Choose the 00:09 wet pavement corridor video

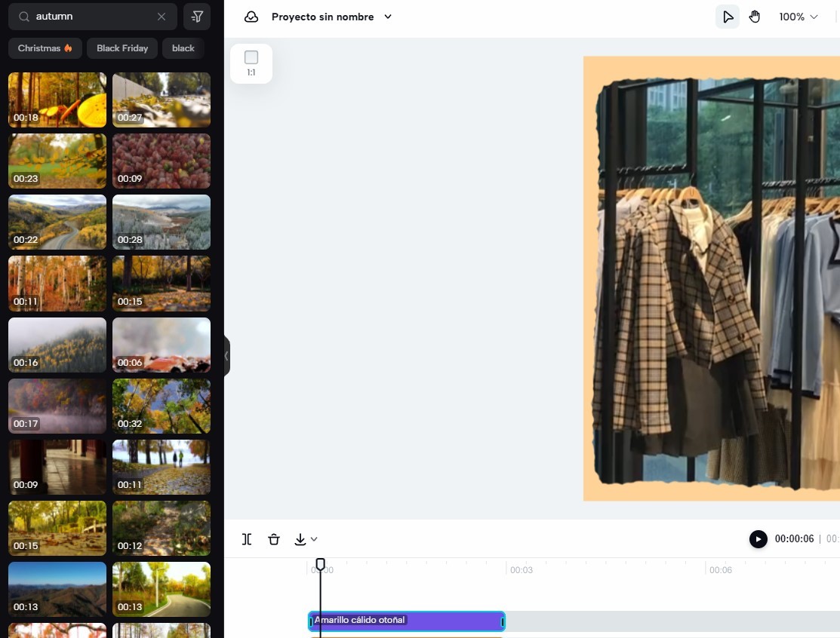[x=57, y=468]
